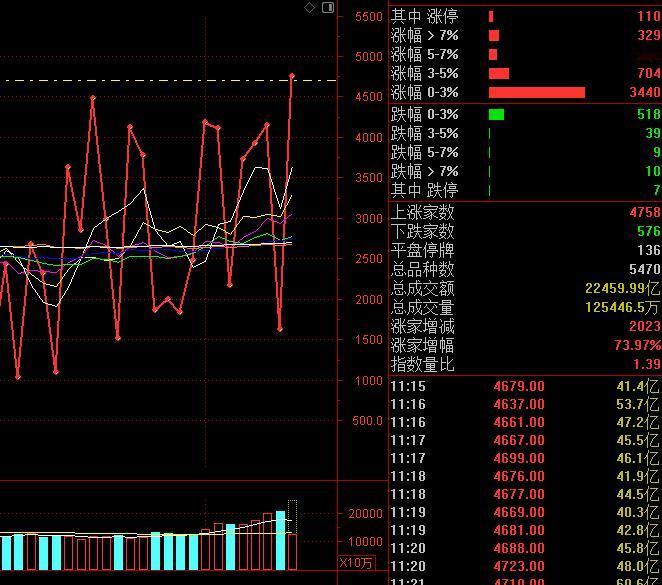Click the value 3440 in the gainers list
This screenshot has width=662, height=585.
[645, 92]
